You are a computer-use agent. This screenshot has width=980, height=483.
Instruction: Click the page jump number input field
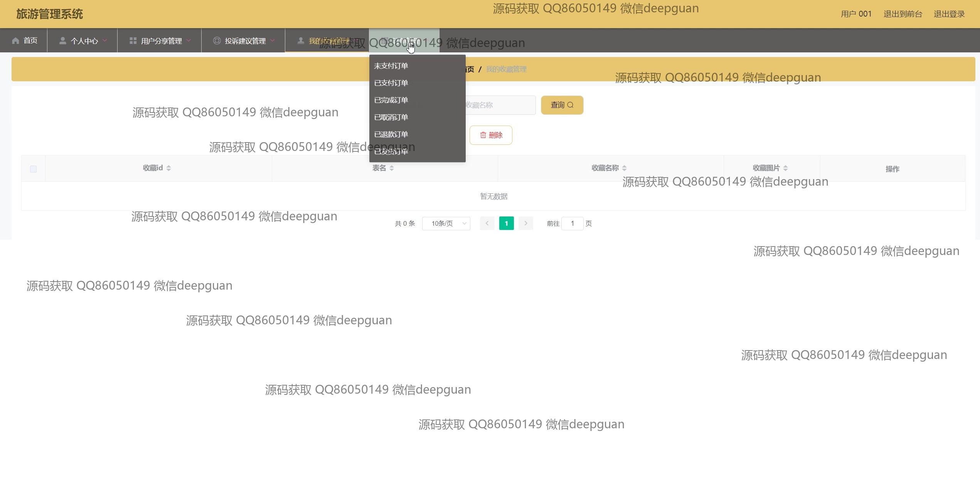pos(572,223)
